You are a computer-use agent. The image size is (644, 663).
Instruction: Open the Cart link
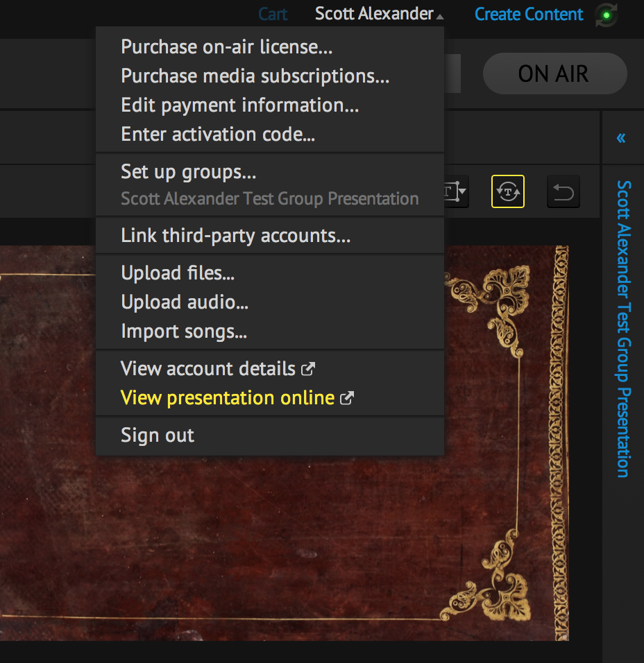pyautogui.click(x=273, y=15)
